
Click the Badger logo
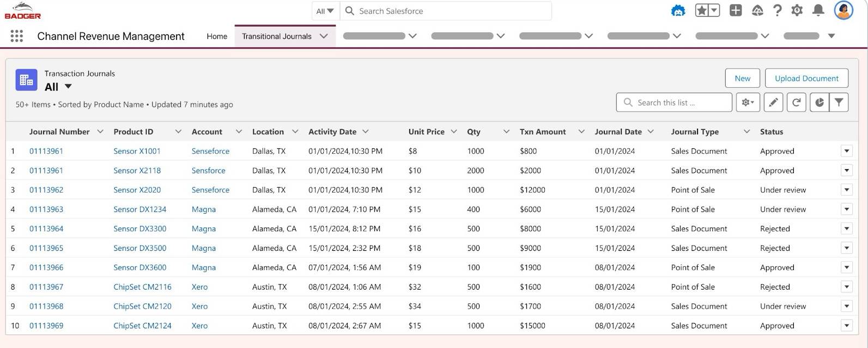(x=23, y=11)
